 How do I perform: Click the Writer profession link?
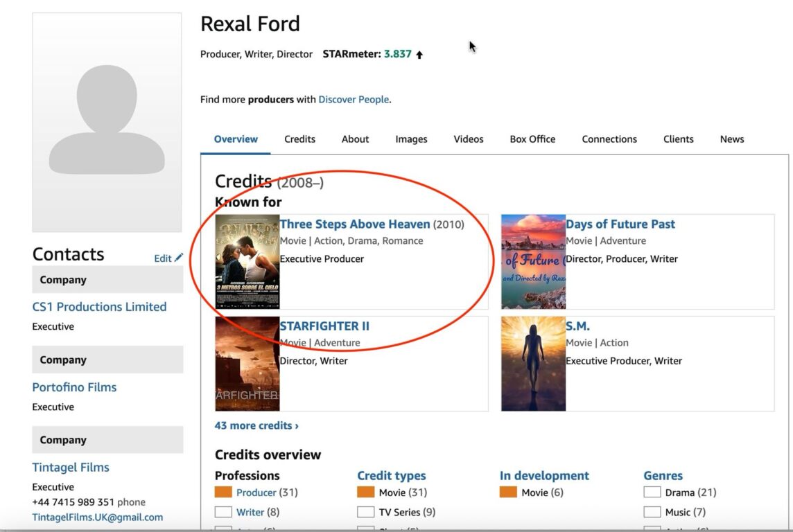[250, 513]
